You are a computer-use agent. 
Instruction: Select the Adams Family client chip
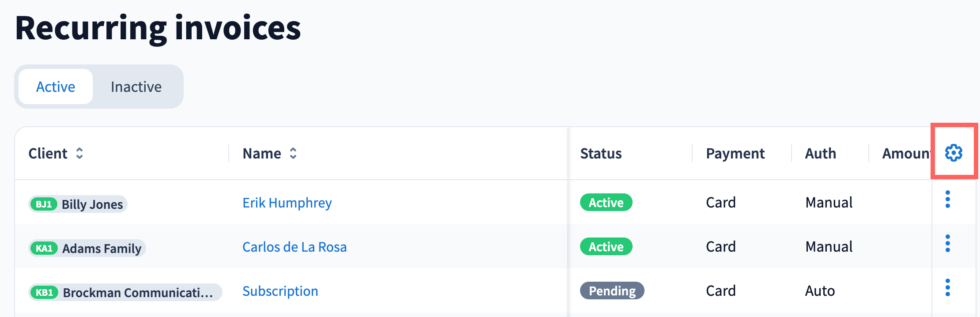tap(102, 249)
